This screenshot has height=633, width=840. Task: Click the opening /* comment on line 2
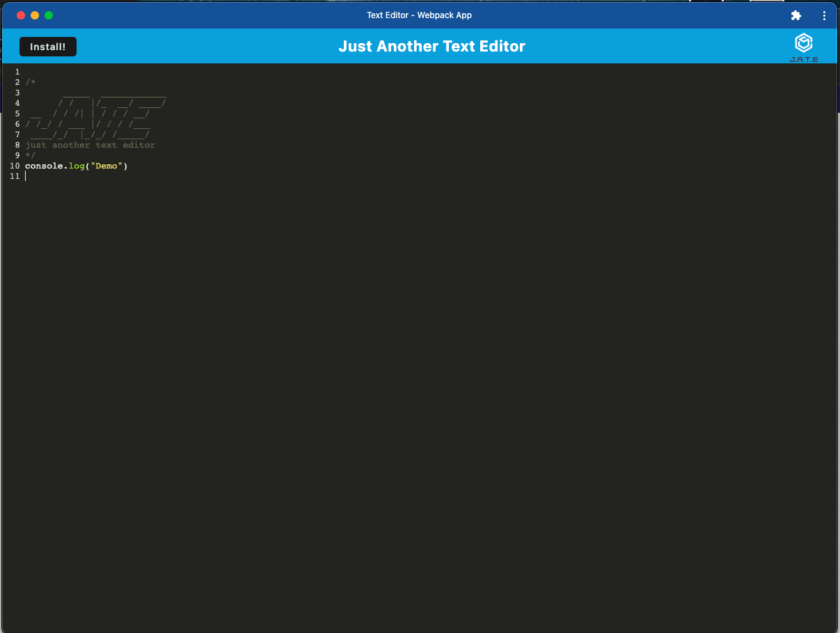(x=29, y=82)
